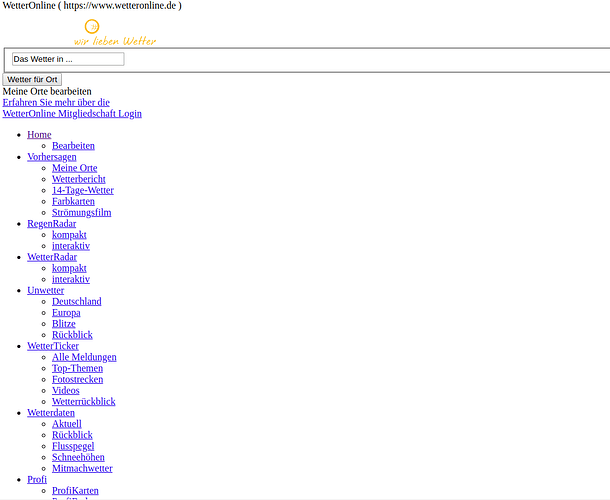The height and width of the screenshot is (500, 610).
Task: Open the Unwetter menu item
Action: 46,290
